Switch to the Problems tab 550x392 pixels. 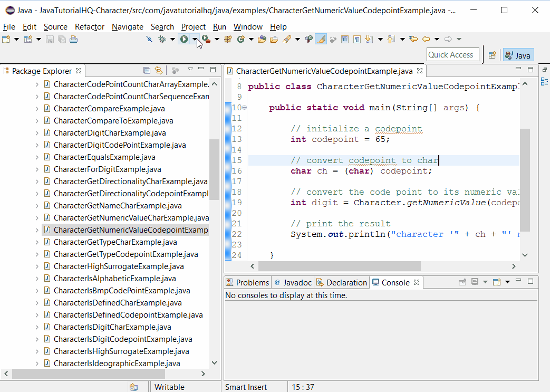tap(247, 282)
